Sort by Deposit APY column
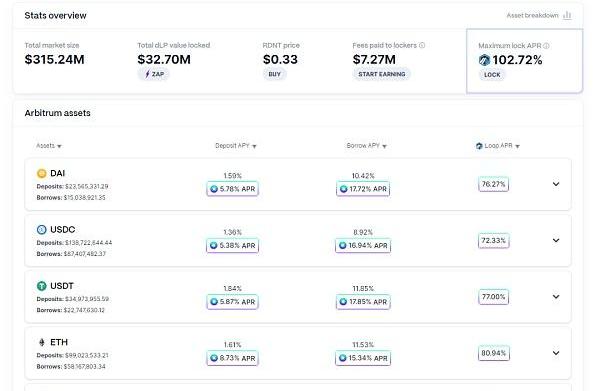Image resolution: width=600 pixels, height=391 pixels. pyautogui.click(x=236, y=146)
